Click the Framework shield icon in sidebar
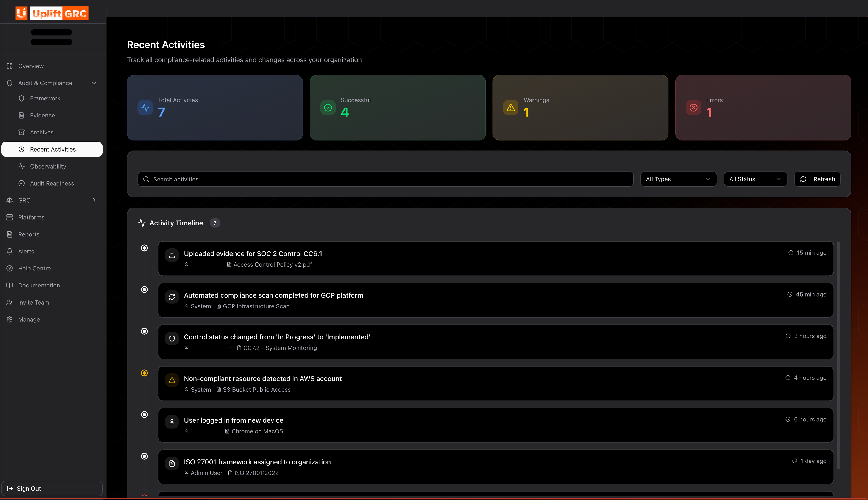 (x=21, y=98)
